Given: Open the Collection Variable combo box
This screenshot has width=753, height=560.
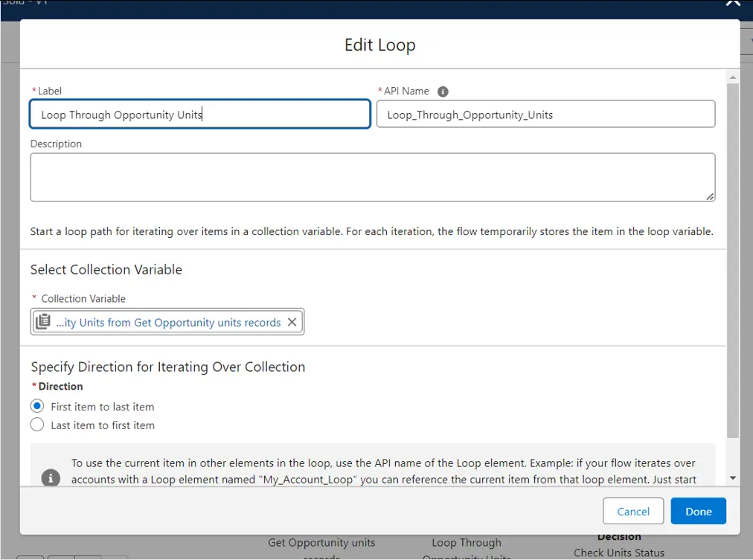Looking at the screenshot, I should (x=167, y=322).
